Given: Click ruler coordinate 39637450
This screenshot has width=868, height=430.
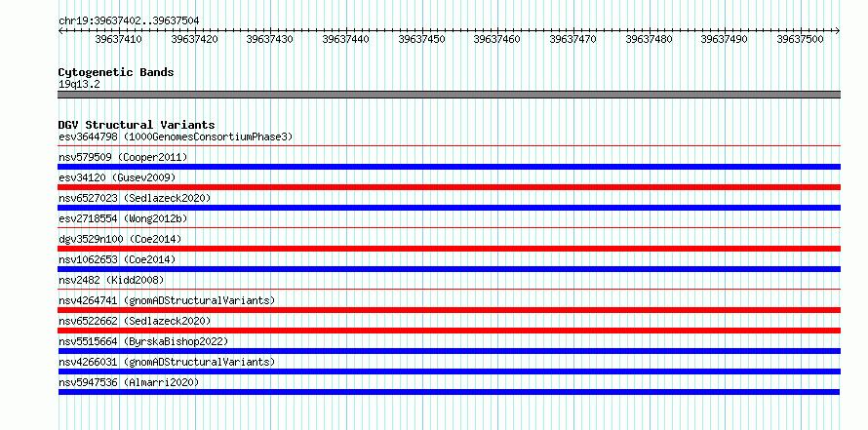Looking at the screenshot, I should tap(421, 39).
